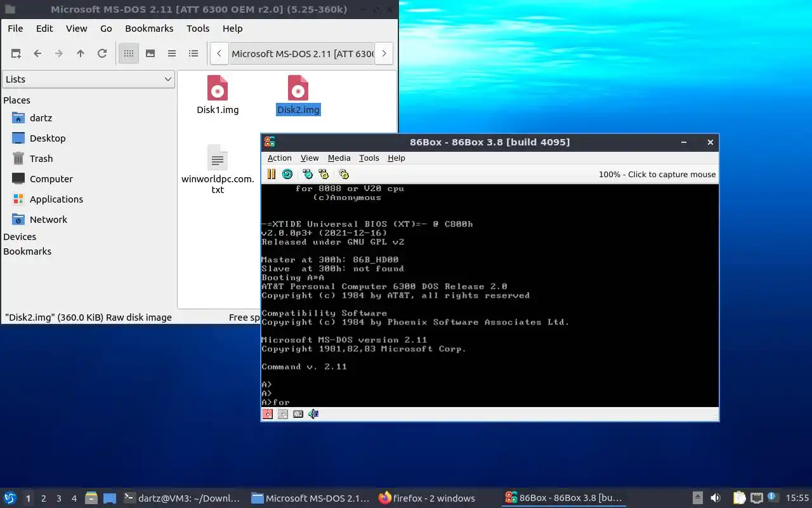Click the file manager launcher on taskbar

coord(91,498)
